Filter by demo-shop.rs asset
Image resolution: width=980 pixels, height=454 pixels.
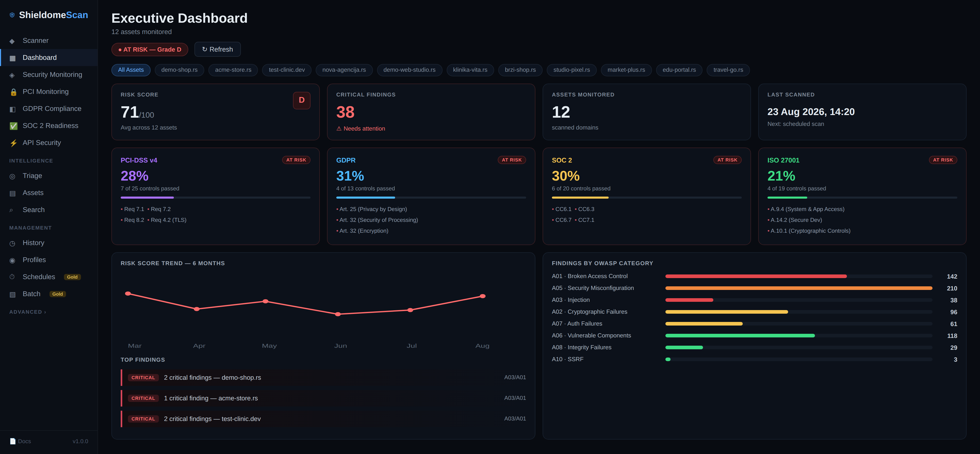179,70
